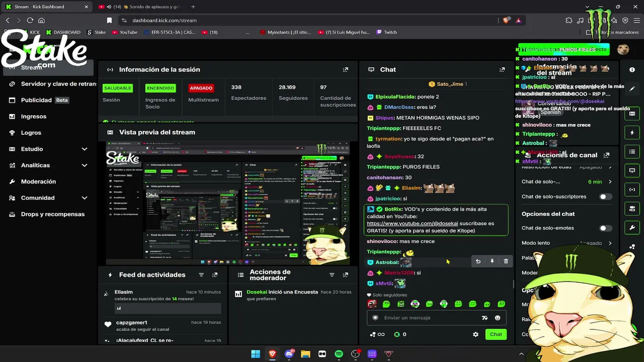Screen dimensions: 644x362
Task: Click the 7TV emote icon in chat input
Action: [x=485, y=318]
